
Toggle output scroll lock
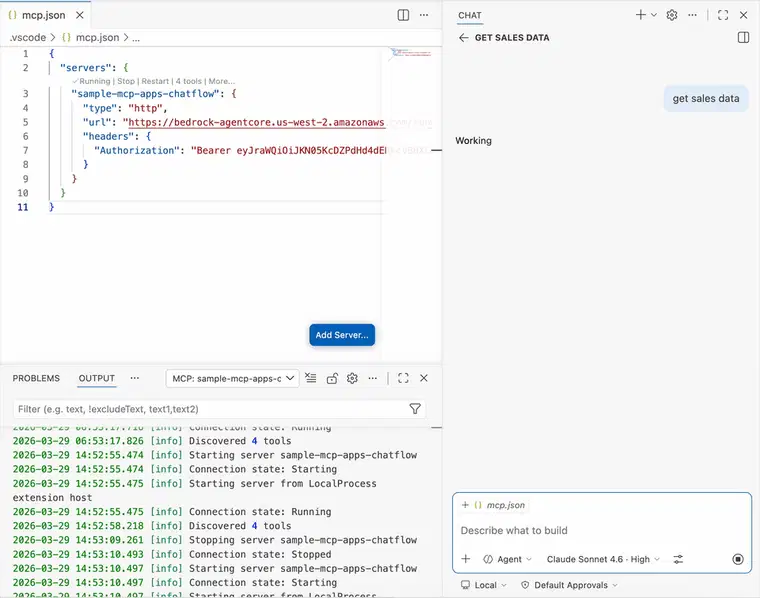coord(332,378)
